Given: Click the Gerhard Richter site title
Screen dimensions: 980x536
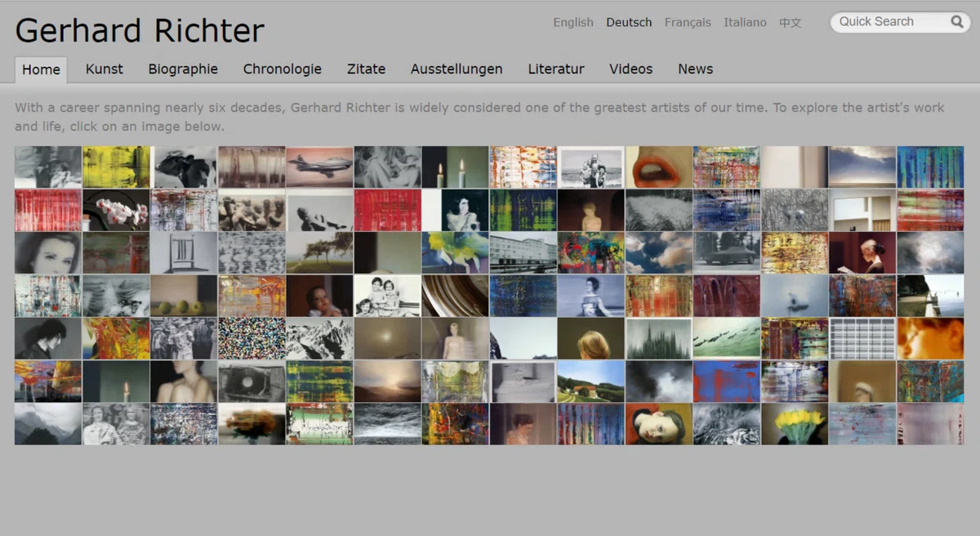Looking at the screenshot, I should click(x=140, y=30).
